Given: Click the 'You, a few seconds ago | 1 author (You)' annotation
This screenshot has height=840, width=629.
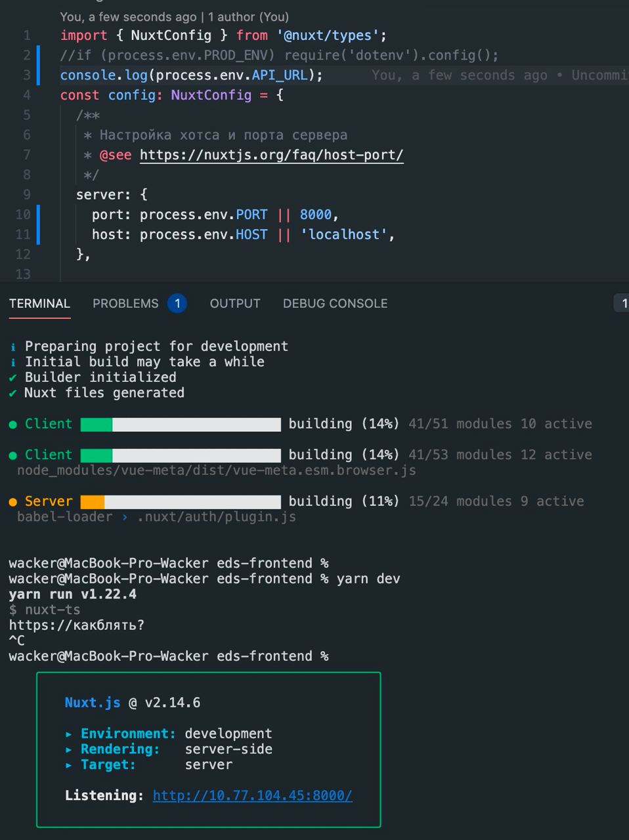Looking at the screenshot, I should 174,17.
